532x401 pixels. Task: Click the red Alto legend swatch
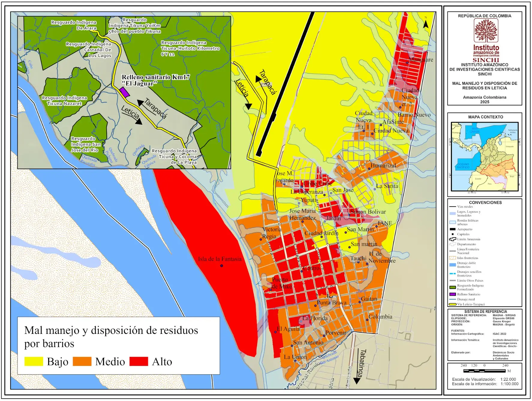(139, 361)
